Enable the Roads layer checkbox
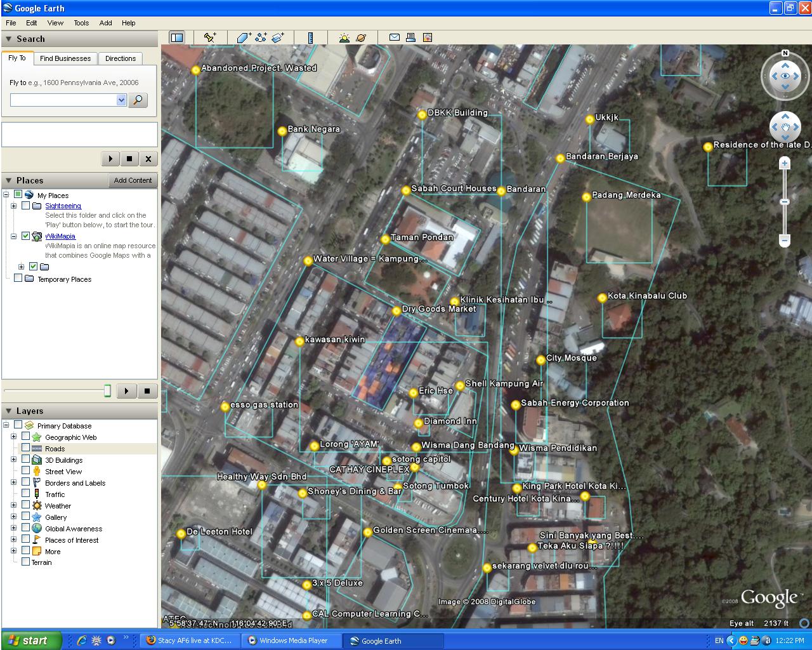Viewport: 812px width, 650px height. pos(25,448)
